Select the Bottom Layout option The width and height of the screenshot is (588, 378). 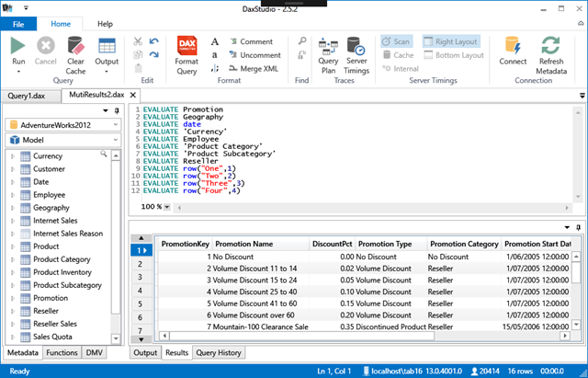(454, 55)
